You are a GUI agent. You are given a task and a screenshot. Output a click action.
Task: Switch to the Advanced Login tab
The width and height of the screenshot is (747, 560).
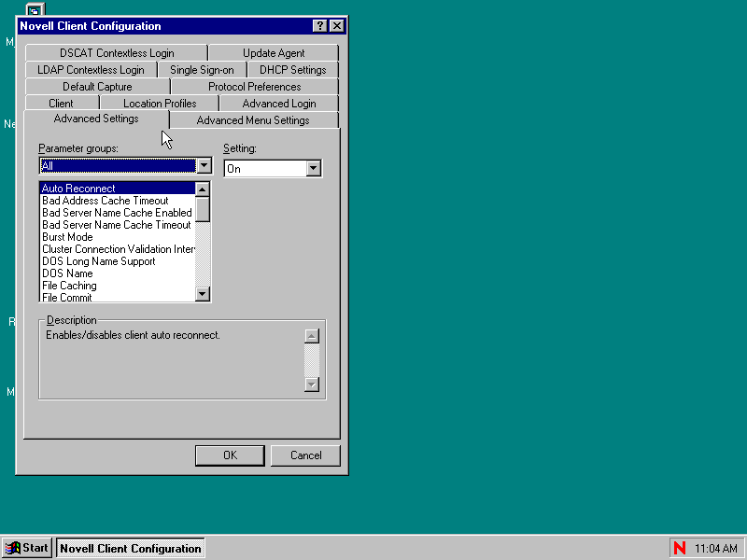[279, 104]
